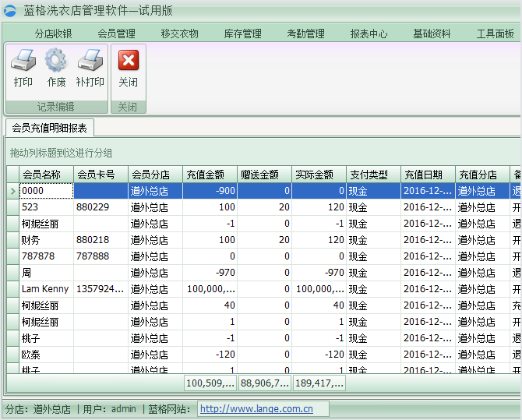Click the 支付类型 column header
The image size is (522, 420).
point(369,175)
